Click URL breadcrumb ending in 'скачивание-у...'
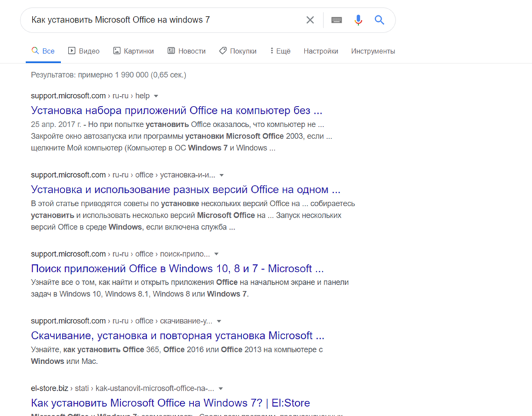 point(122,321)
